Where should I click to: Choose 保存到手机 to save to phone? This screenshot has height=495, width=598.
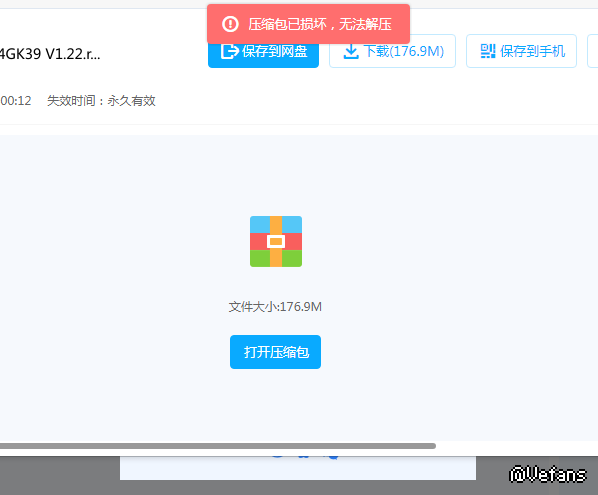[521, 51]
